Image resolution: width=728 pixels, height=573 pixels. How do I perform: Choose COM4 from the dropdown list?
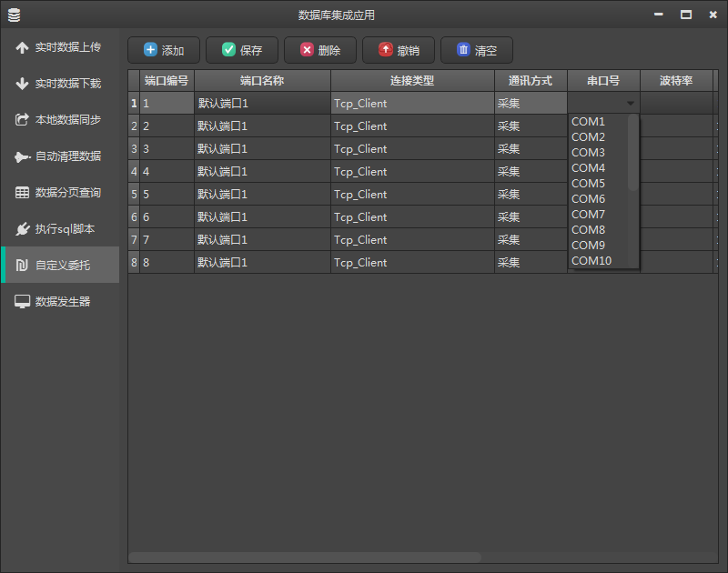pos(598,168)
